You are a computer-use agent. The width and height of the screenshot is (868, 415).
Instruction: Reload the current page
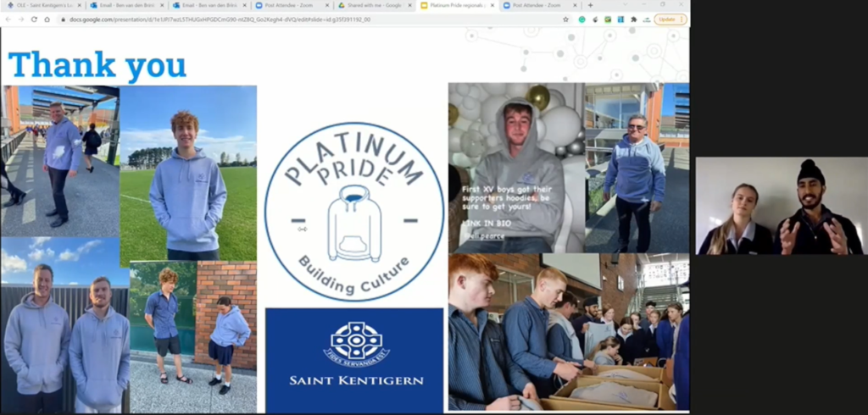[x=35, y=19]
